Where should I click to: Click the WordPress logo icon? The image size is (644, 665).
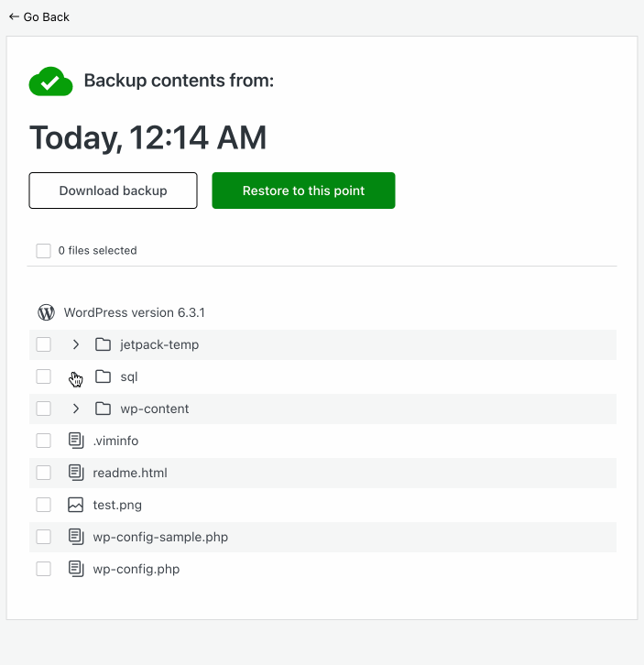point(46,312)
